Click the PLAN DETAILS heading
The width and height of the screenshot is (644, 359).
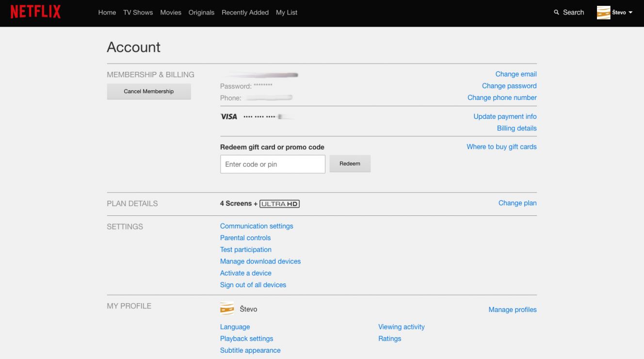coord(132,204)
